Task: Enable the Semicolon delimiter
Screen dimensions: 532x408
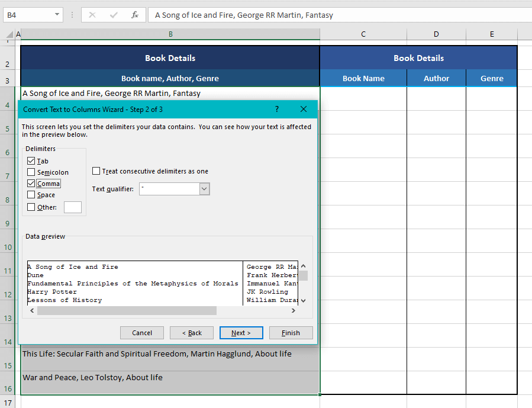Action: tap(31, 172)
